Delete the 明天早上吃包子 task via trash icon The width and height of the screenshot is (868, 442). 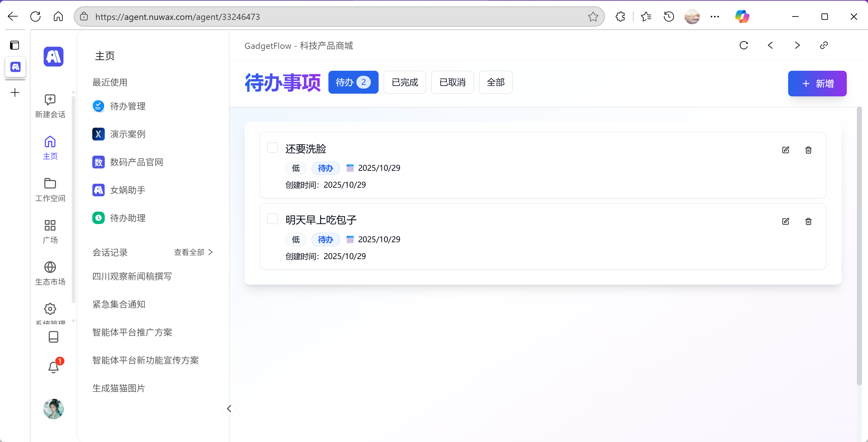(808, 222)
